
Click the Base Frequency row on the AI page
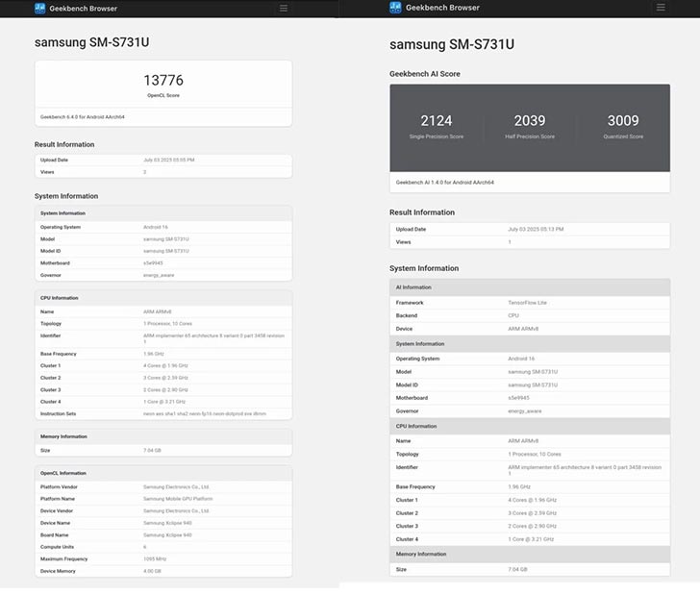tap(530, 487)
